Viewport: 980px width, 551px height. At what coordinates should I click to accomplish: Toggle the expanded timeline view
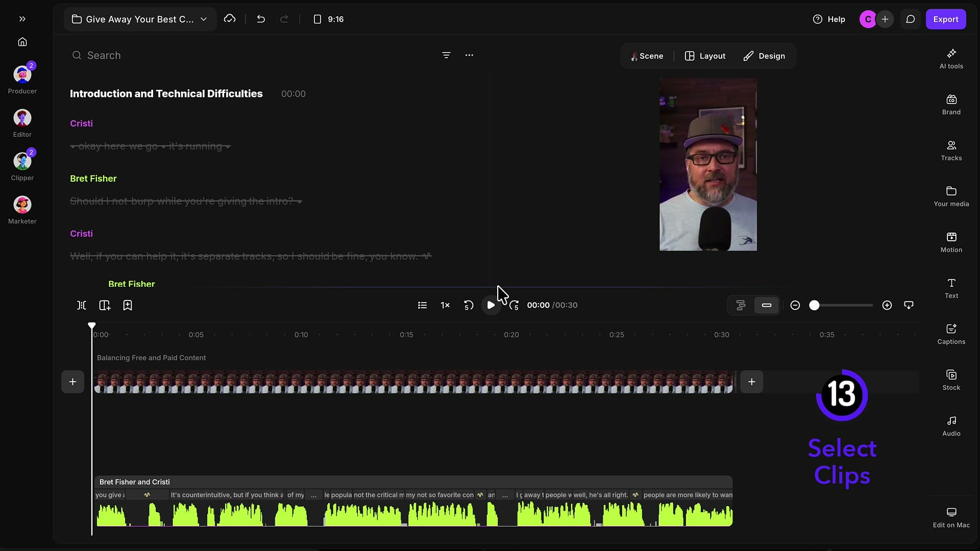click(x=741, y=305)
